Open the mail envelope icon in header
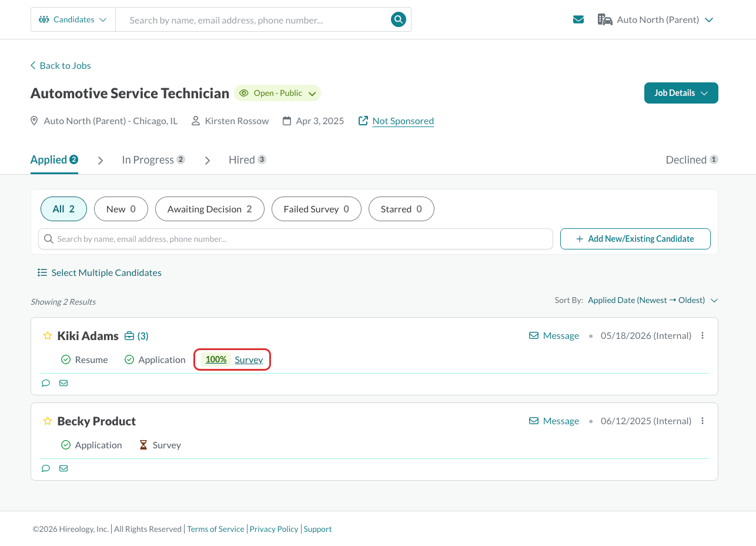 578,19
